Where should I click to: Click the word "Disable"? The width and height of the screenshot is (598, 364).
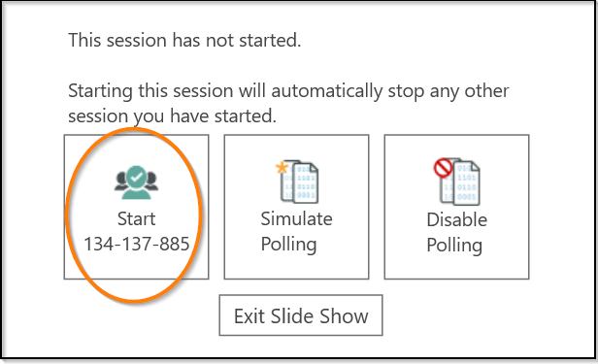(457, 219)
